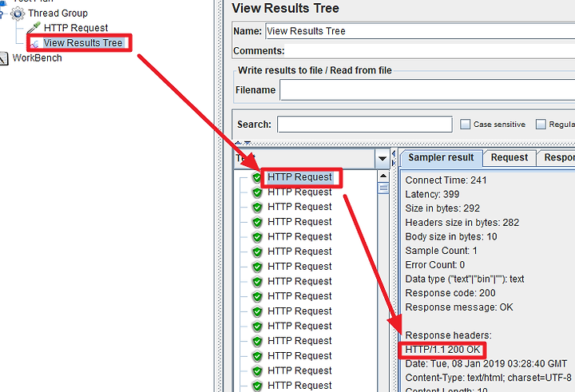Click the Filename input field
This screenshot has height=392, width=575.
tap(427, 90)
